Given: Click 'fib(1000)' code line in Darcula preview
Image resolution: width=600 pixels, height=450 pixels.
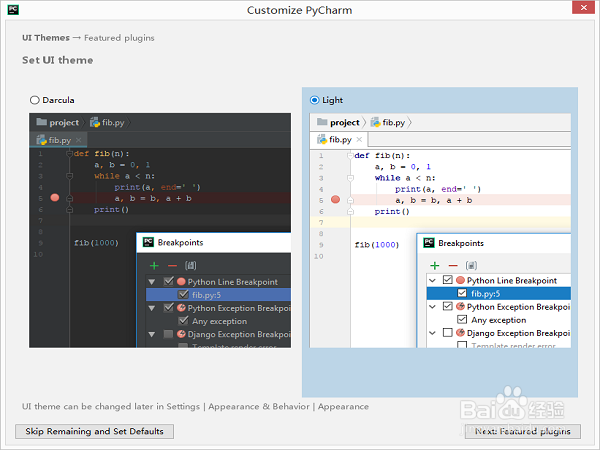Looking at the screenshot, I should pyautogui.click(x=96, y=243).
